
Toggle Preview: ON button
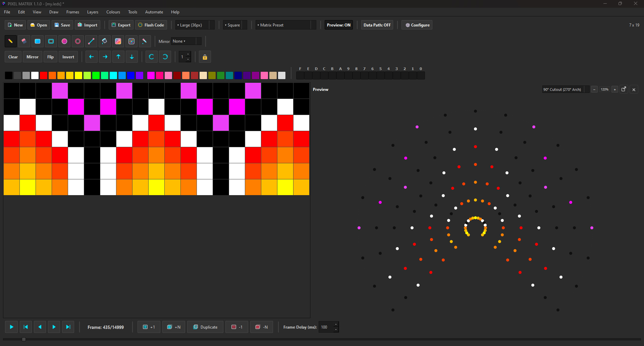pyautogui.click(x=339, y=25)
